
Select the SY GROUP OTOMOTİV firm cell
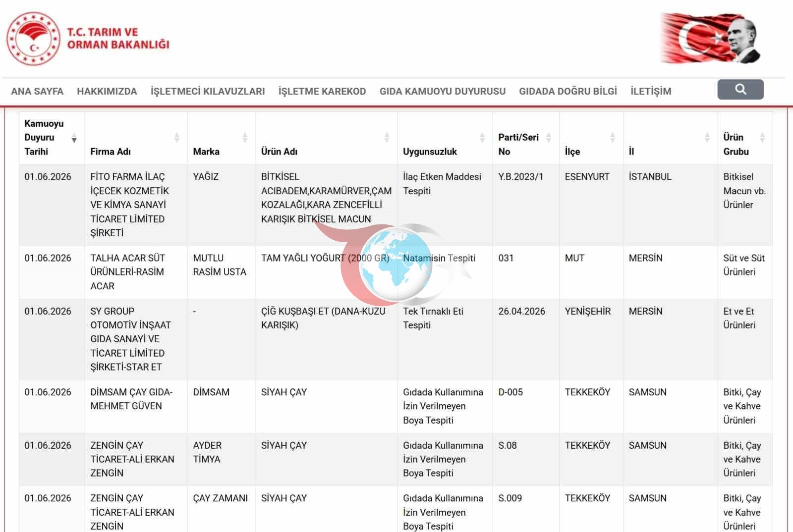[x=136, y=339]
